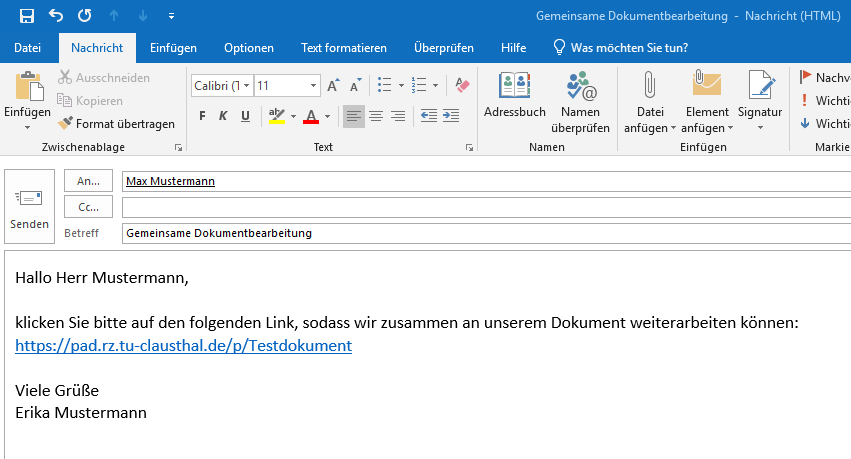Click Namen überprüfen icon
Screen dimensions: 851x459
[580, 96]
